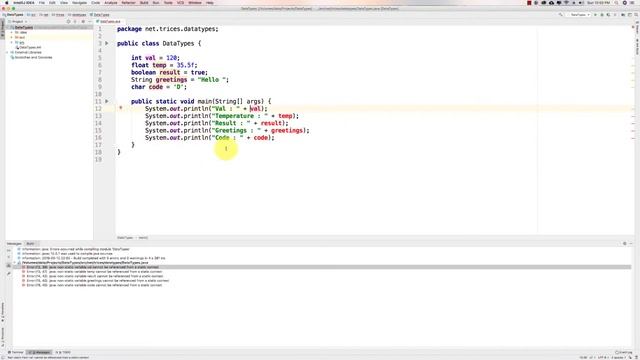Place the cursor on the String greetings line
The width and height of the screenshot is (640, 360).
click(x=180, y=80)
